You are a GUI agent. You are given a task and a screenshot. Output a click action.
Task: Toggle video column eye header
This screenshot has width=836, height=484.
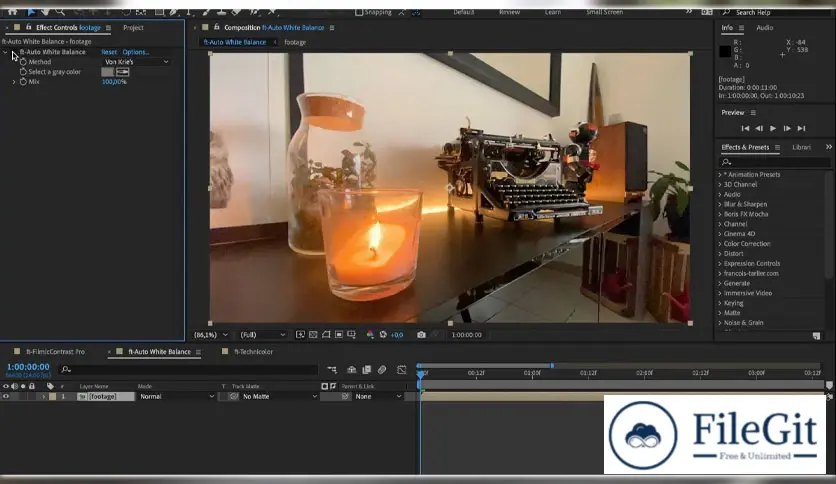[6, 386]
